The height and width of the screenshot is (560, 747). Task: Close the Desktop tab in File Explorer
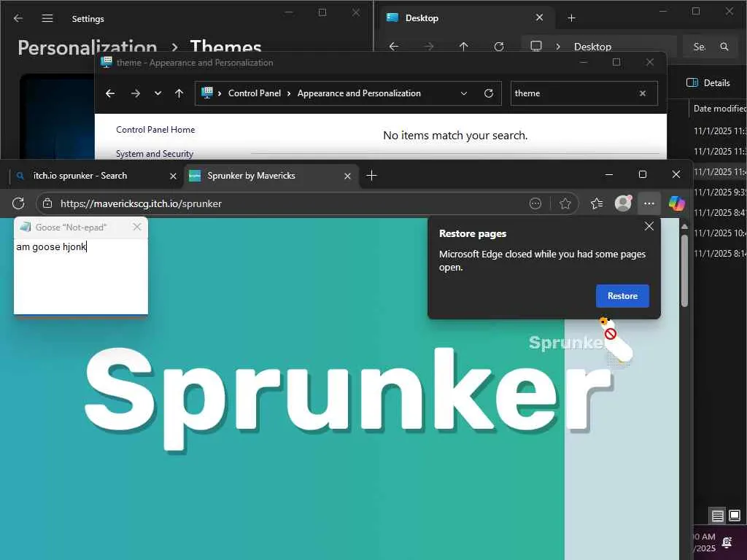(539, 17)
